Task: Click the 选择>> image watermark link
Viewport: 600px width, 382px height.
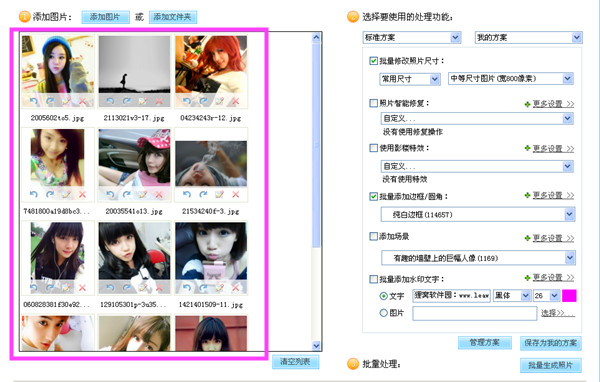Action: click(x=557, y=313)
